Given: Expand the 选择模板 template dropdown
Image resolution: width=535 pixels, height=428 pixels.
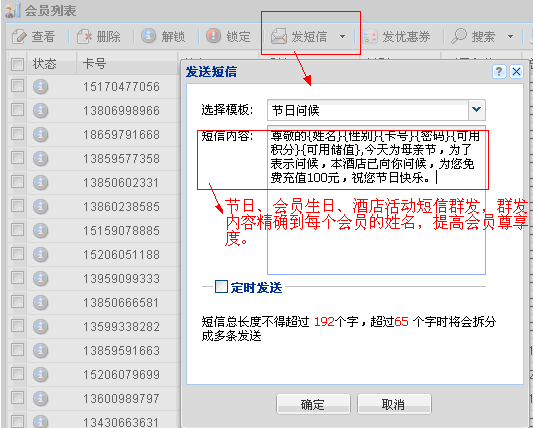Looking at the screenshot, I should tap(477, 110).
